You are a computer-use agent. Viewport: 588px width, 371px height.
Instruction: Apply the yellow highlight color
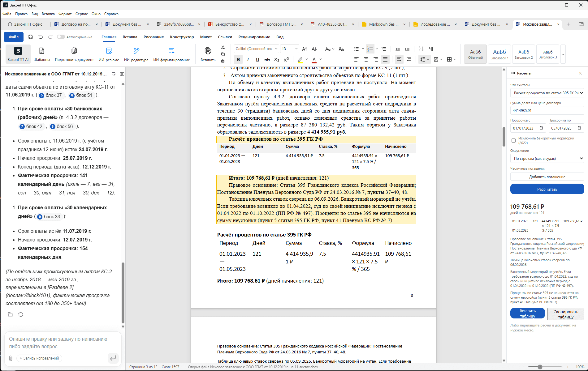tap(300, 59)
